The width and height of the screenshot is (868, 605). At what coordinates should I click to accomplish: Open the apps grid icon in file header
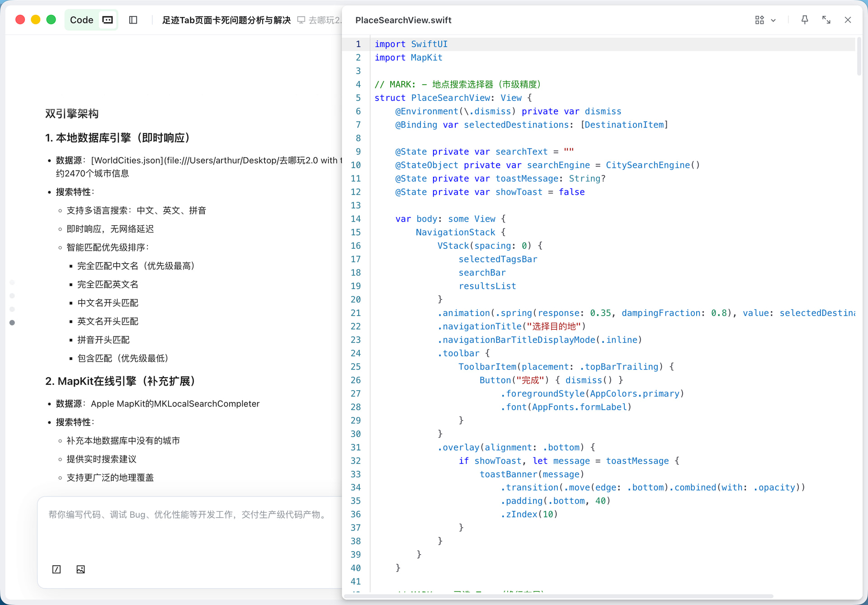pyautogui.click(x=759, y=20)
